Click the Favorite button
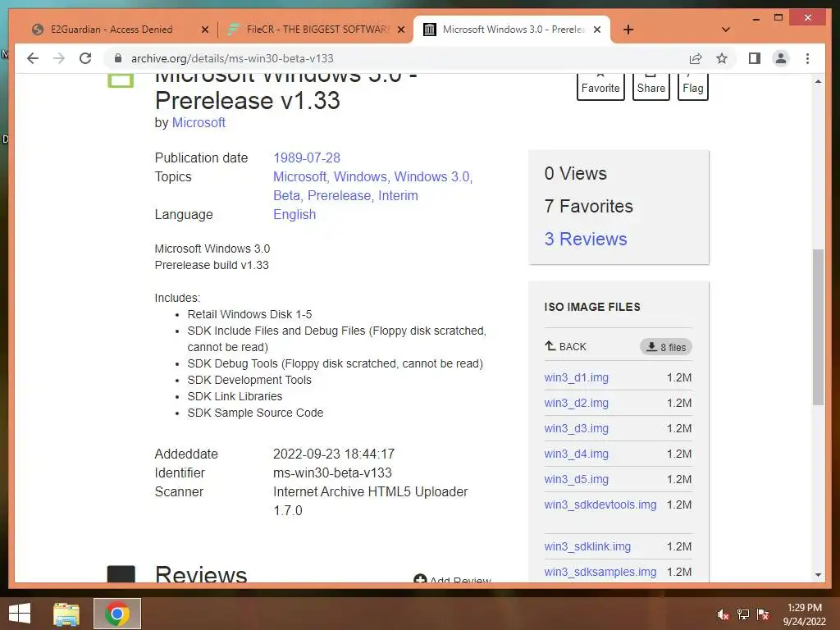840x630 pixels. [600, 87]
